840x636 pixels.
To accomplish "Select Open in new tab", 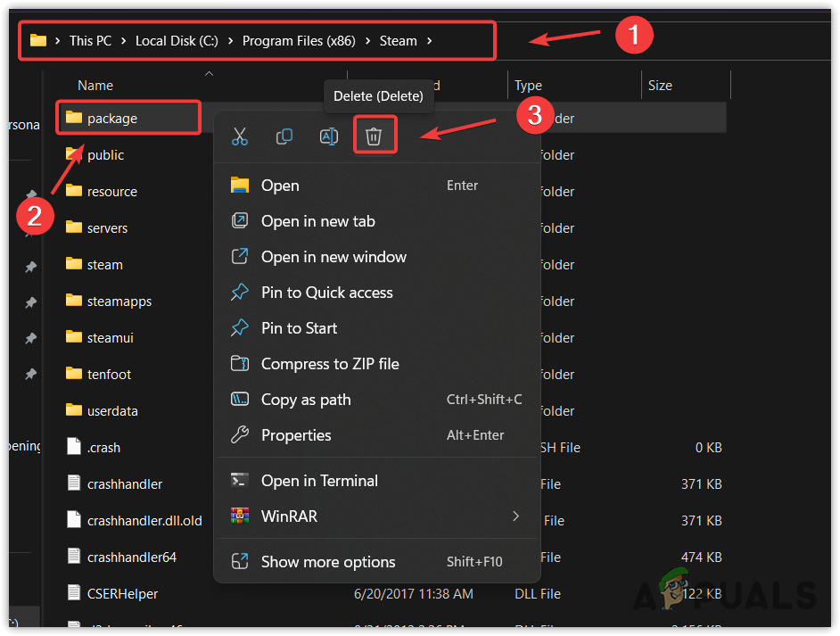I will 377,221.
